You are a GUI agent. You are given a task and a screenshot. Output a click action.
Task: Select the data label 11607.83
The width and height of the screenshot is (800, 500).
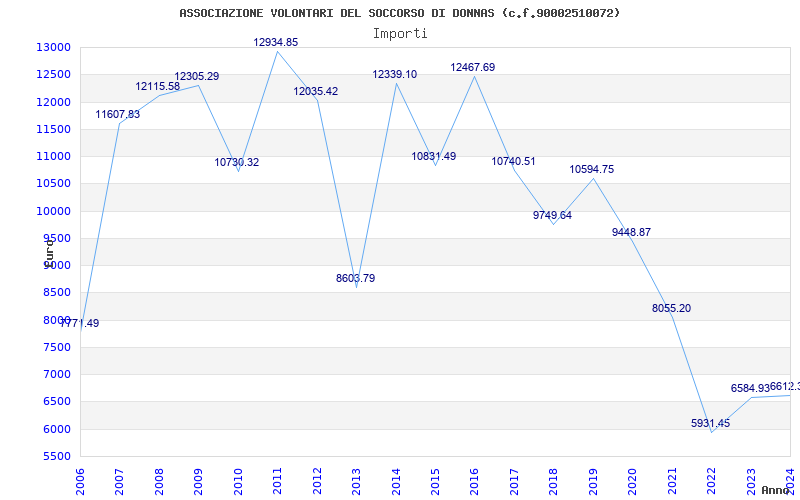[118, 114]
